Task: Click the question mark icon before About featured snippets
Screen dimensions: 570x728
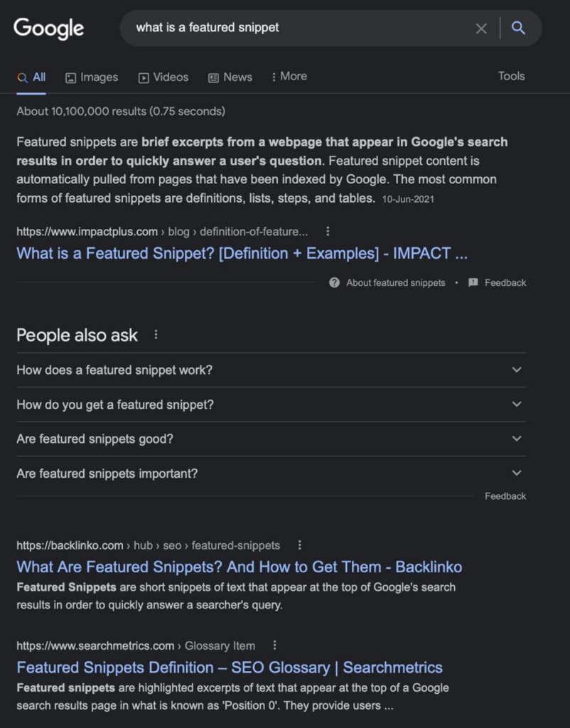Action: click(333, 282)
